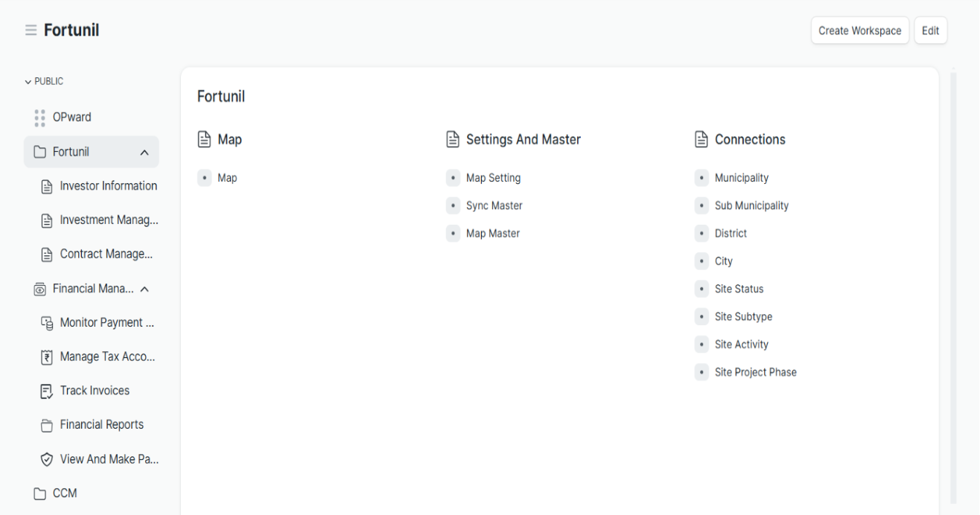Click the Manage Tax Account rupee icon
This screenshot has width=980, height=515.
point(46,357)
